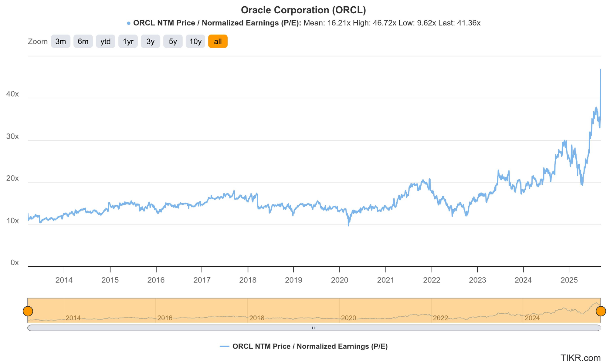This screenshot has height=364, width=607.
Task: Click 2016 label in navigator
Action: (165, 318)
